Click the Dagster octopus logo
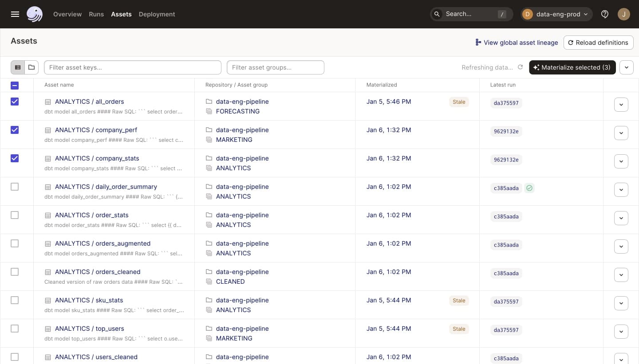This screenshot has height=364, width=639. coord(35,14)
